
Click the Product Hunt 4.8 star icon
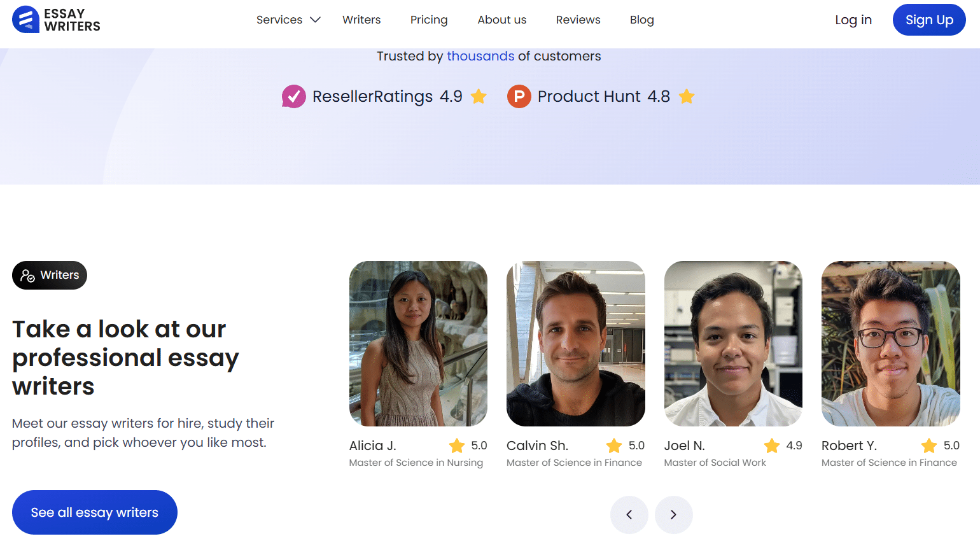687,97
